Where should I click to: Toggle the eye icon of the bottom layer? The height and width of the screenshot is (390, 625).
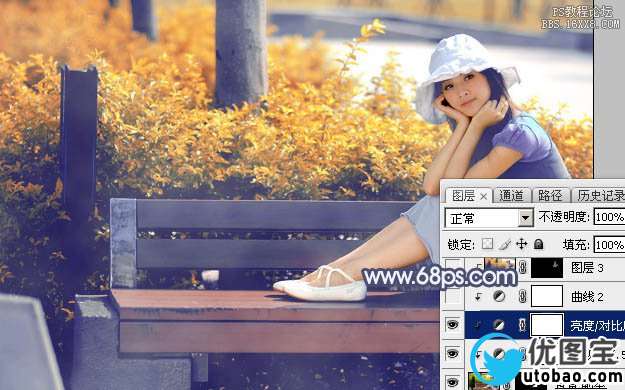pos(452,383)
